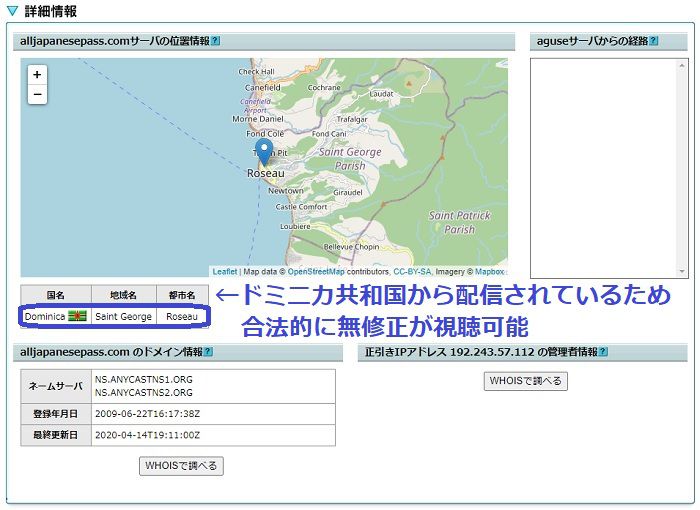The image size is (700, 510).
Task: Click the Giraudel label on the map
Action: point(348,192)
